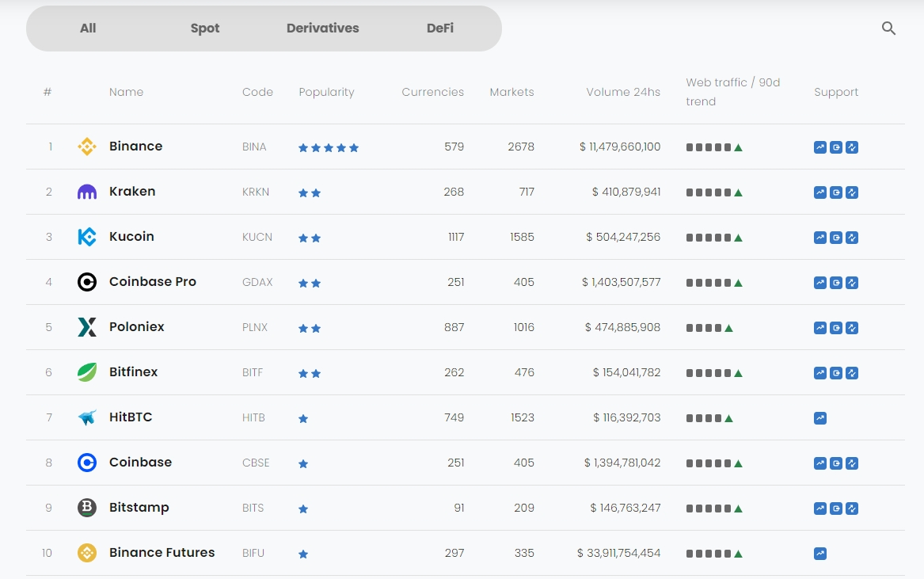Screen dimensions: 924x579
Task: Click the middle support icon for Kraken
Action: tap(836, 192)
